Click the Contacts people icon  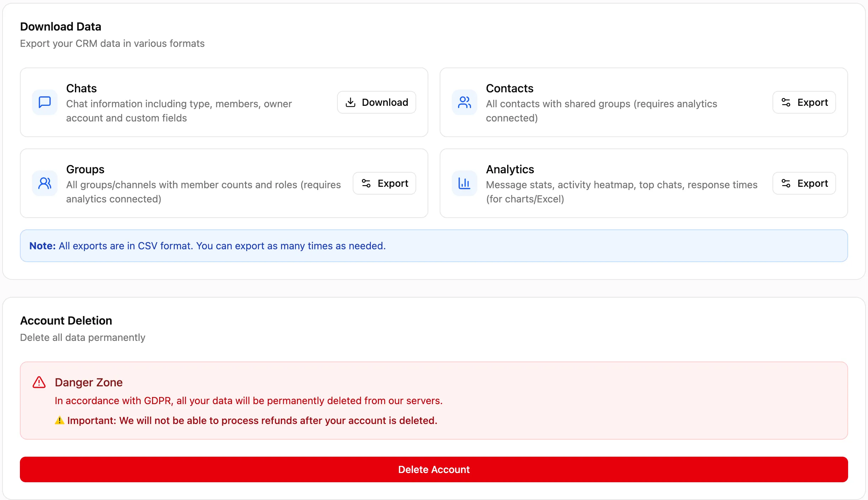(464, 102)
